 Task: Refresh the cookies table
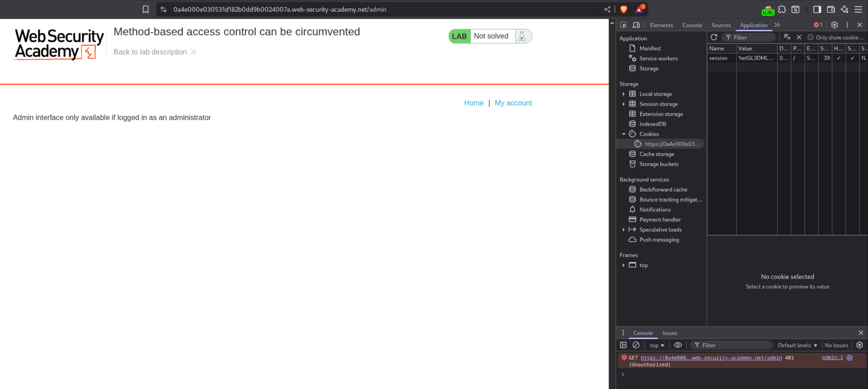click(714, 37)
